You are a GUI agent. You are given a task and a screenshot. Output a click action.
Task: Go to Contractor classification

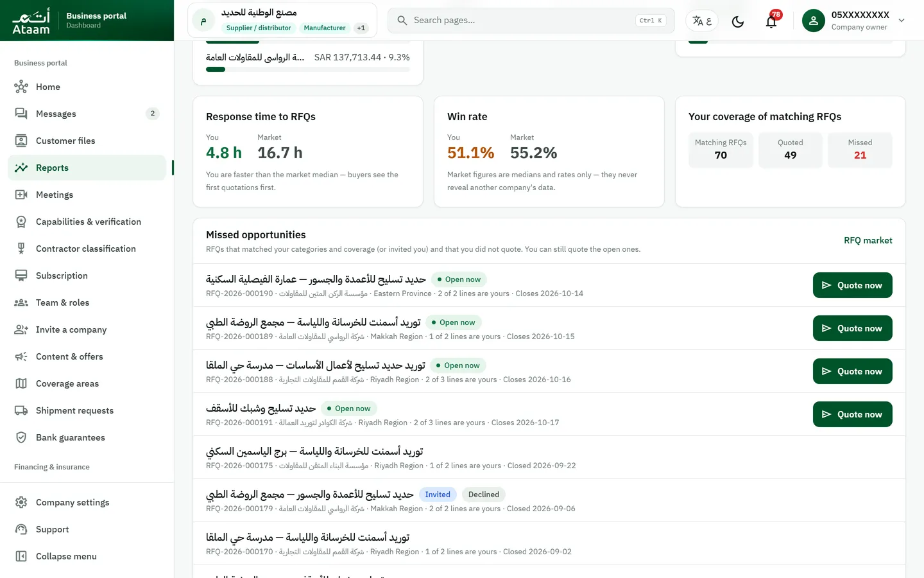(87, 249)
